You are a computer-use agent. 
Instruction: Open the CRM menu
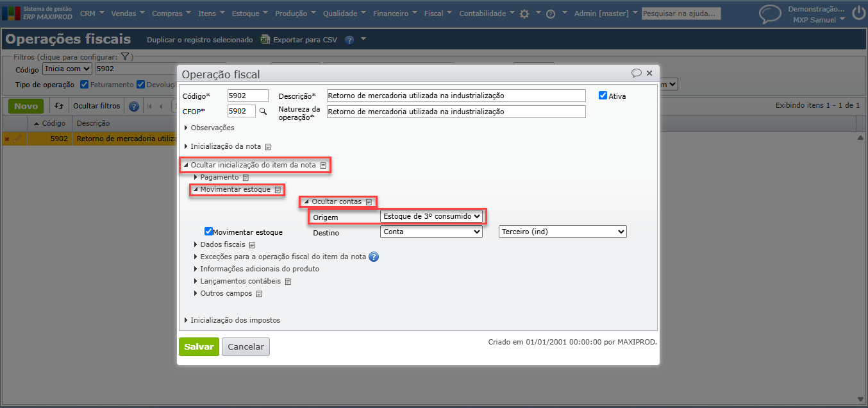click(92, 13)
